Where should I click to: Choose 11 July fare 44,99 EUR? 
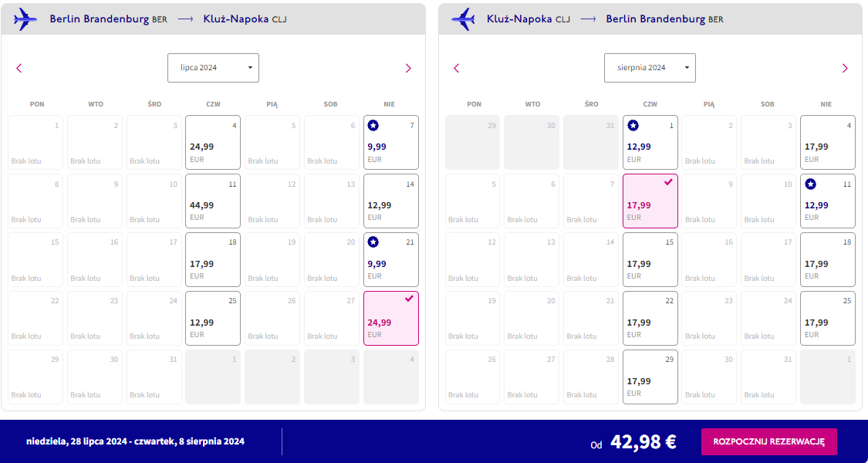tap(213, 201)
